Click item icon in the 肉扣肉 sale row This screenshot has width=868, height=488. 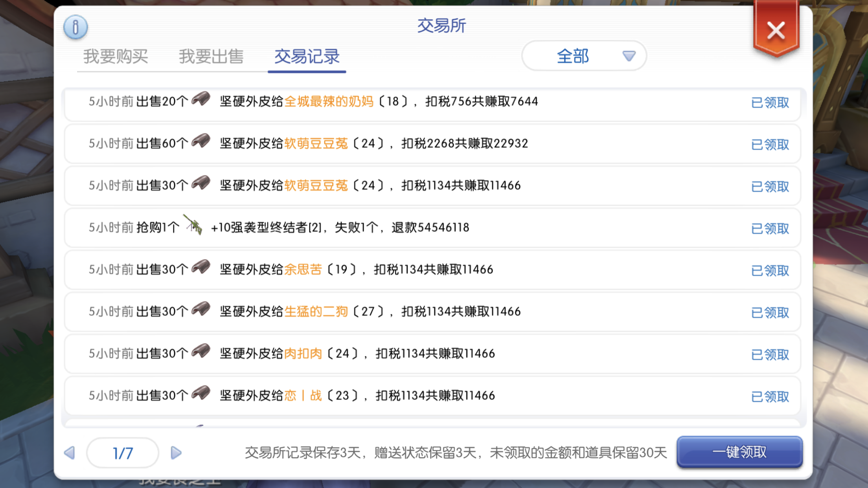(201, 351)
